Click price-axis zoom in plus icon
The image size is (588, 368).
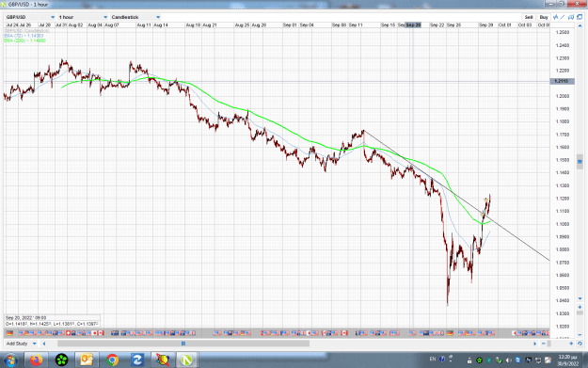580,307
